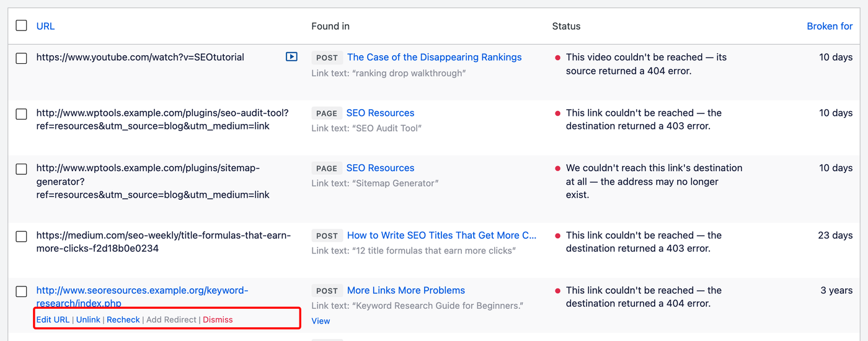Click the PAGE badge in the Sitemap Generator row
868x341 pixels.
[327, 169]
